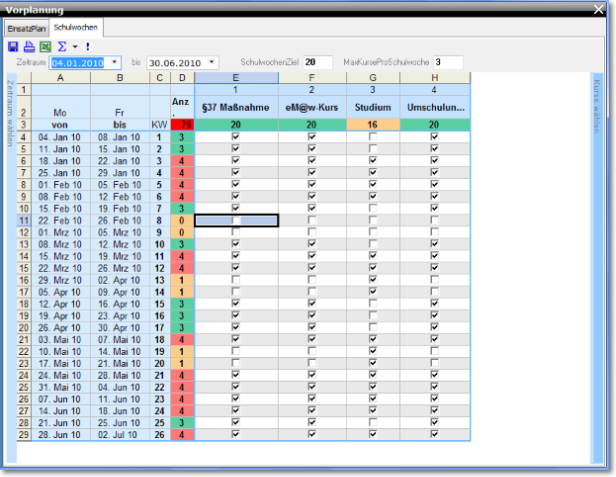
Task: Click the blue exclamation mark icon
Action: 87,46
